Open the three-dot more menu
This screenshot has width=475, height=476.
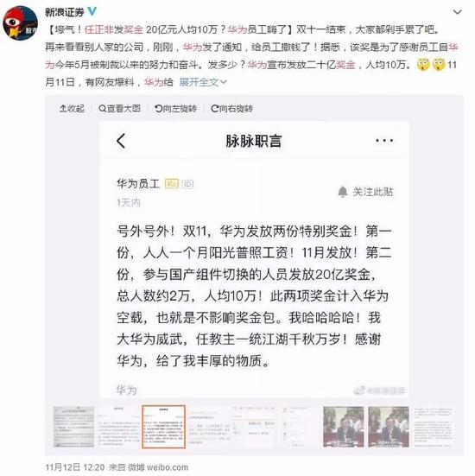[x=384, y=141]
